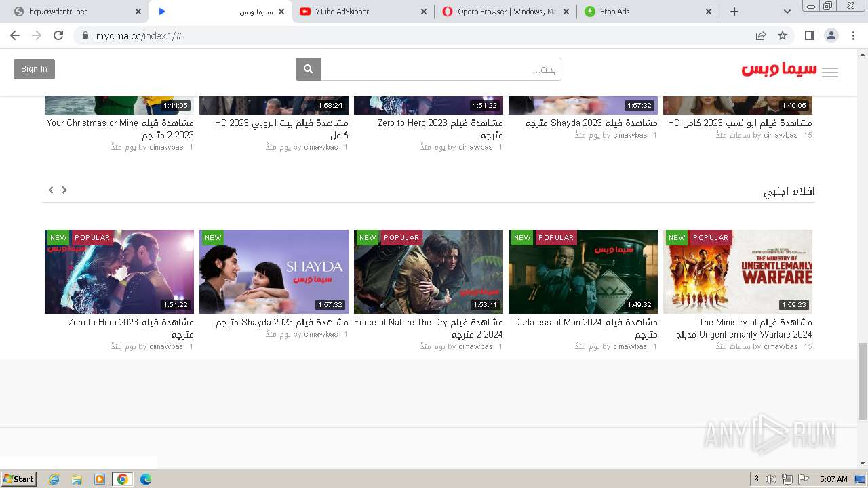Show hidden system tray icons
868x488 pixels.
[x=757, y=479]
